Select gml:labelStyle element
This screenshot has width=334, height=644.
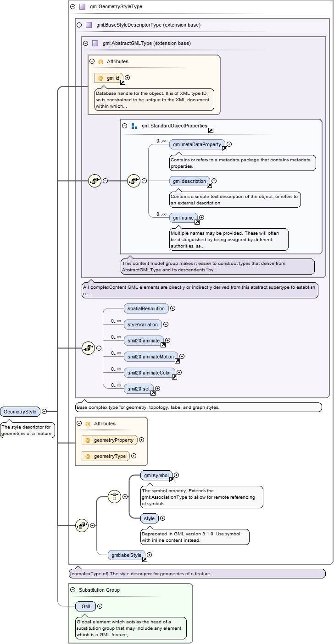(127, 555)
